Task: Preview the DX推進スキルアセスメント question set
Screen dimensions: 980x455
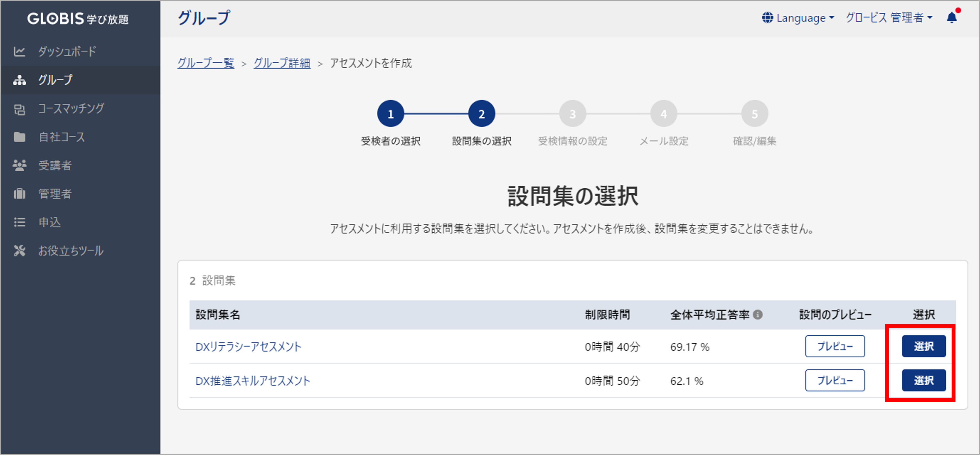Action: (835, 381)
